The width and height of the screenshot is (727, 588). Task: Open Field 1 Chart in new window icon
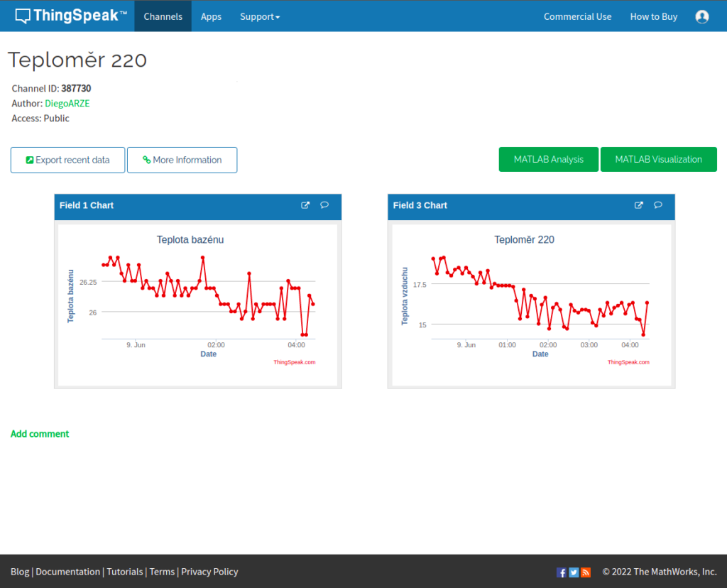[305, 205]
